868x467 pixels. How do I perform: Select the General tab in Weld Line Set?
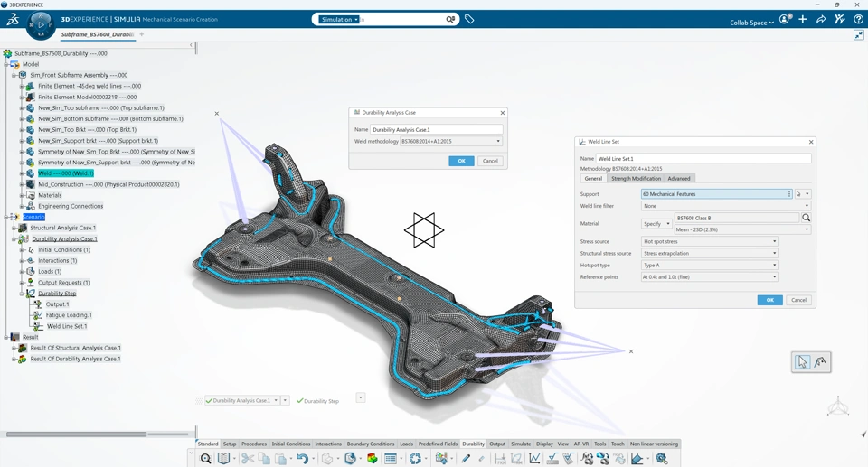click(x=593, y=178)
